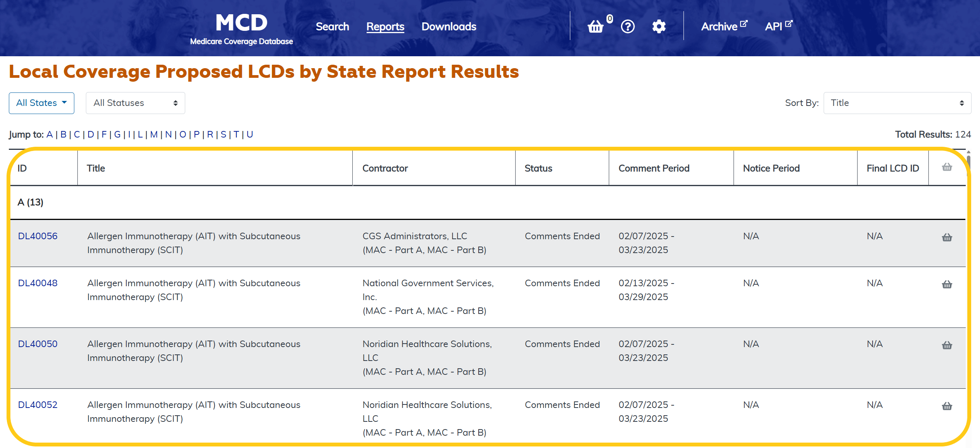This screenshot has height=448, width=980.
Task: Open the basket icon in header
Action: pyautogui.click(x=595, y=27)
